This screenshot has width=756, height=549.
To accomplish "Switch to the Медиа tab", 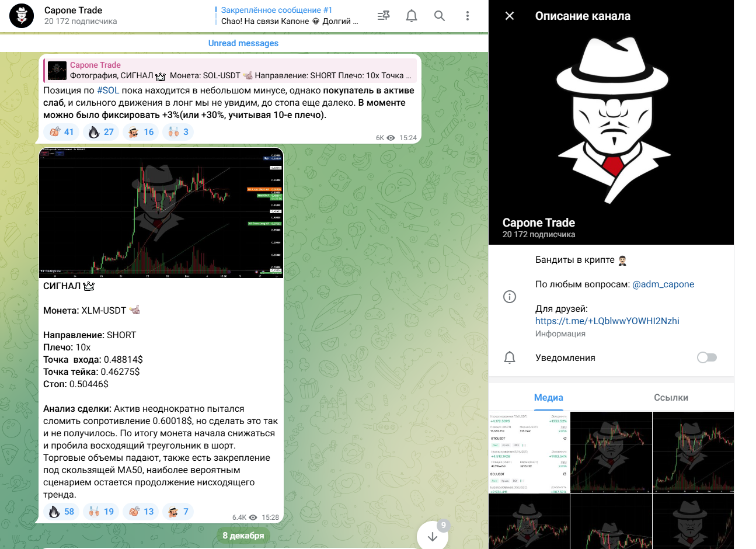I will click(549, 398).
